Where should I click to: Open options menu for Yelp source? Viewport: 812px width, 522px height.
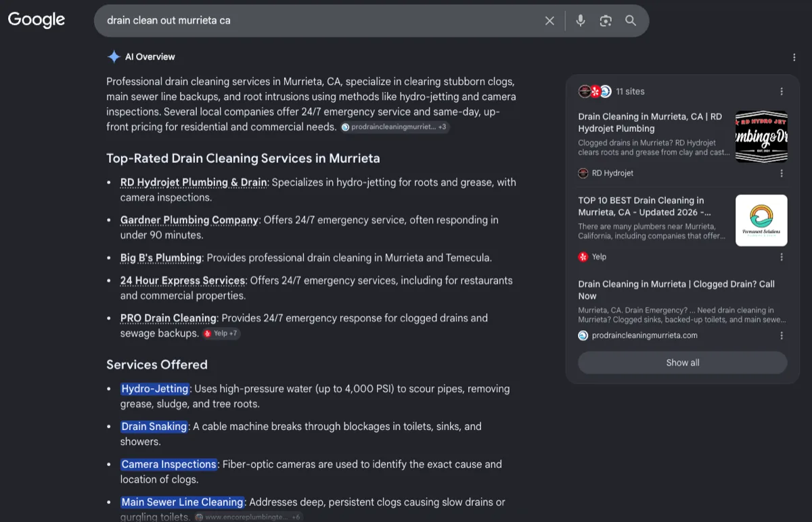click(782, 257)
